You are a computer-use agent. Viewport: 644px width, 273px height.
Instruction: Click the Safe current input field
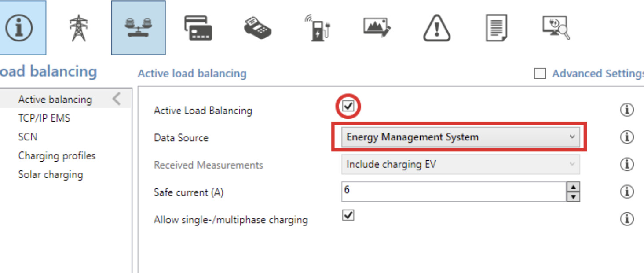pyautogui.click(x=453, y=192)
